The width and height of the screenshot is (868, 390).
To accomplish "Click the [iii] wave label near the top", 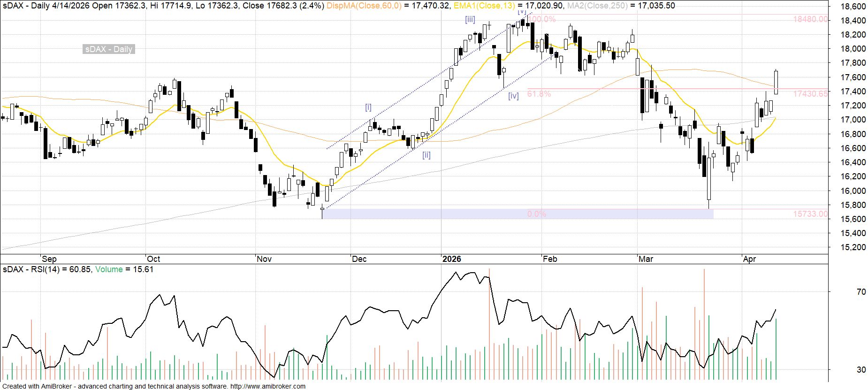I will [x=470, y=19].
